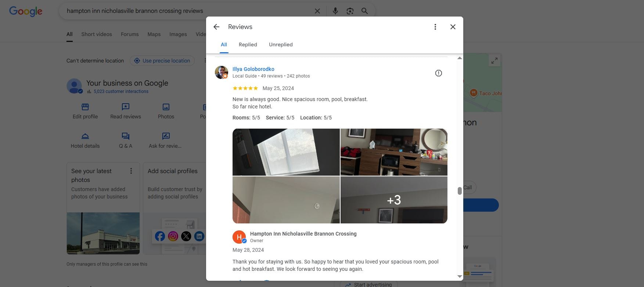This screenshot has width=644, height=287.
Task: Click the Taco John's map pin
Action: (474, 93)
